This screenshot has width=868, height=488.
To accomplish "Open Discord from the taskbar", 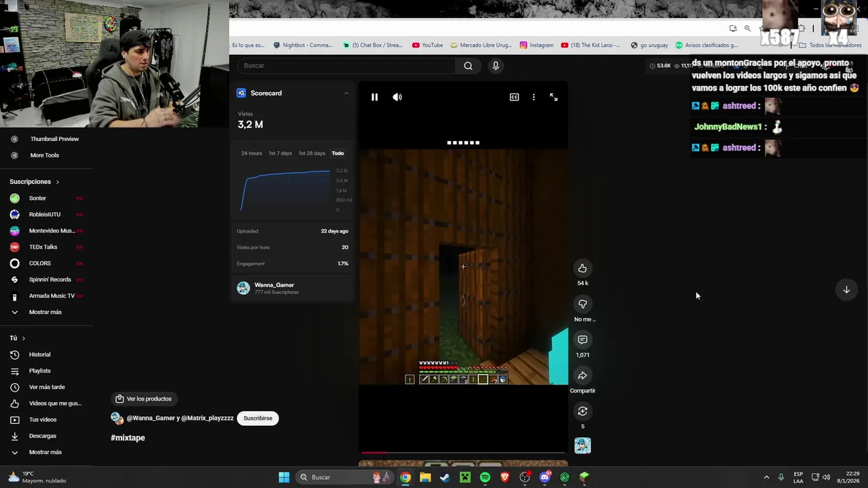I will (x=545, y=477).
